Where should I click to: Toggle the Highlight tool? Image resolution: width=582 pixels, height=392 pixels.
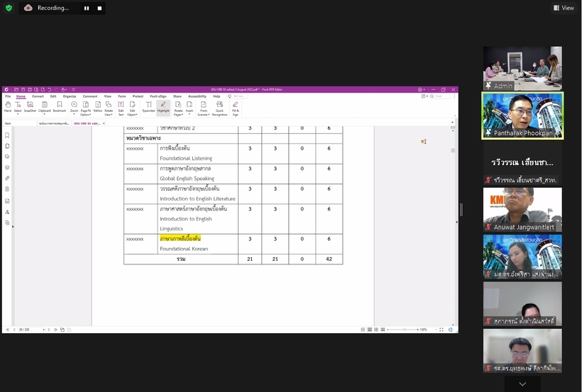click(x=163, y=107)
